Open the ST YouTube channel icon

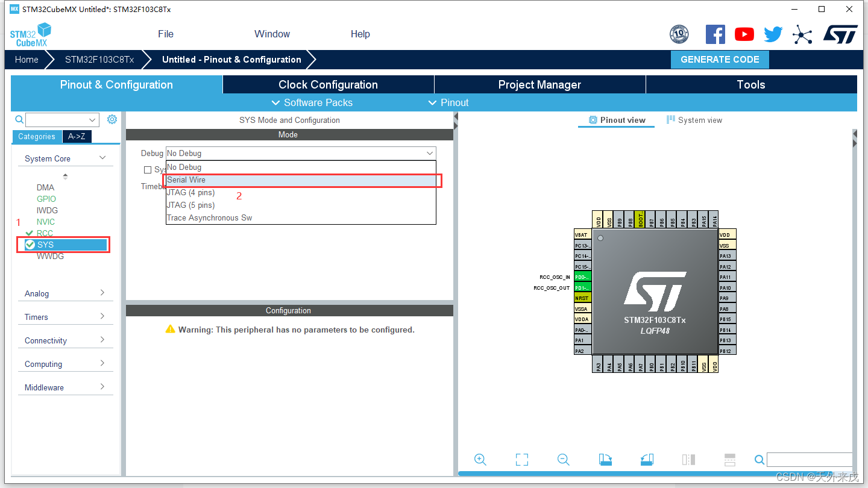pos(744,34)
